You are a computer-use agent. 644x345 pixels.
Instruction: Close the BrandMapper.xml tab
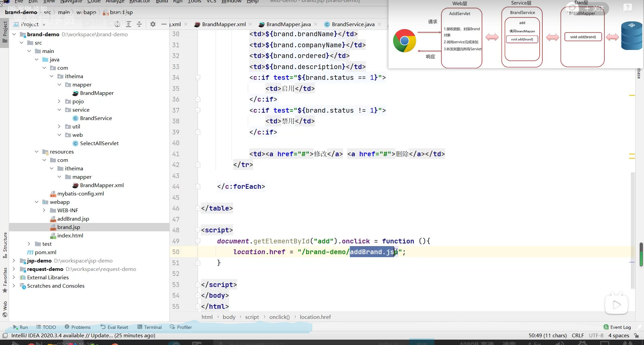tap(251, 24)
